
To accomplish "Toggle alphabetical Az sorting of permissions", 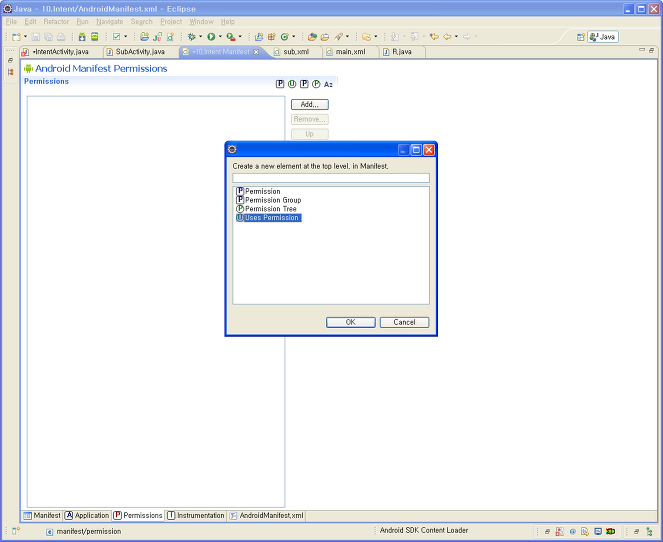I will [328, 85].
